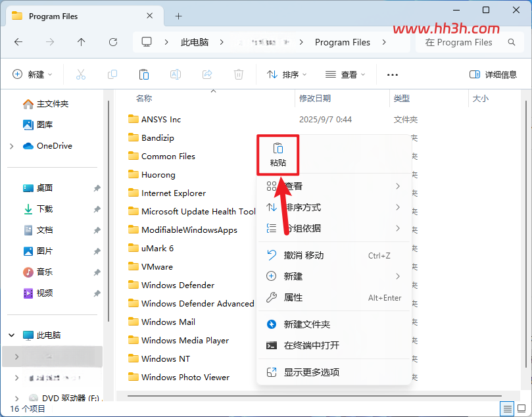Click the Copy icon in toolbar

pyautogui.click(x=112, y=74)
